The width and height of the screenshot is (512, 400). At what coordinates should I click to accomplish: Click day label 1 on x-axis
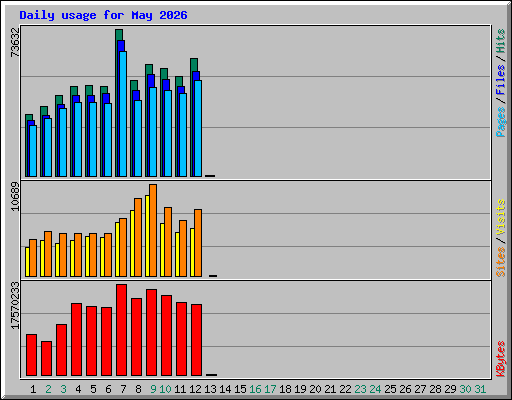(x=33, y=389)
